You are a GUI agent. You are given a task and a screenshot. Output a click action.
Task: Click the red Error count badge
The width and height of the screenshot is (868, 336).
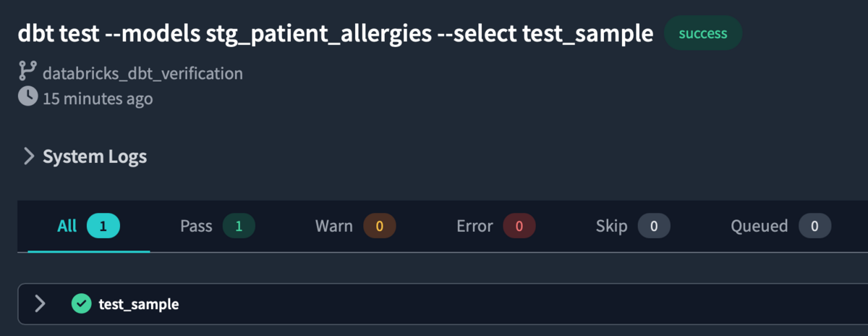[x=519, y=227]
